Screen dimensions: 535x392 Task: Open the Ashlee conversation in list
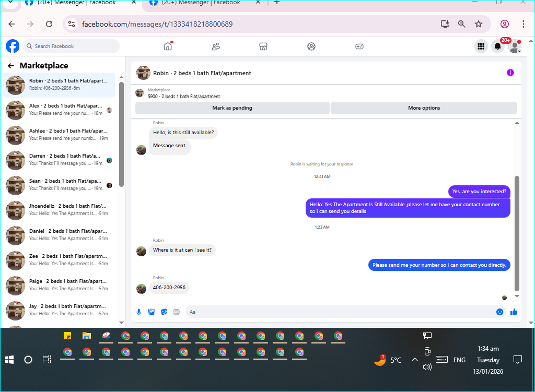pyautogui.click(x=59, y=135)
